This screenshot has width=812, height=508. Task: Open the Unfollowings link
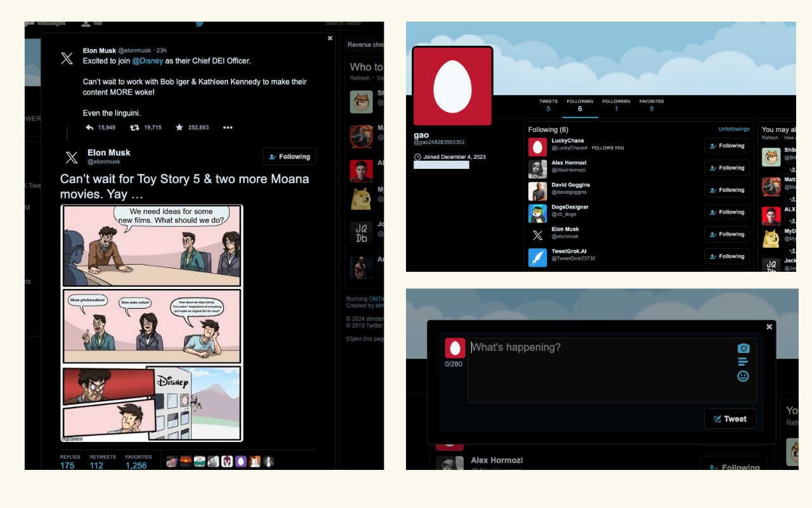coord(734,129)
